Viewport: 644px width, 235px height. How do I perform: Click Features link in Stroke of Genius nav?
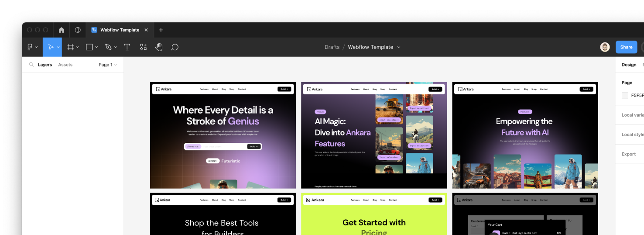pos(204,89)
